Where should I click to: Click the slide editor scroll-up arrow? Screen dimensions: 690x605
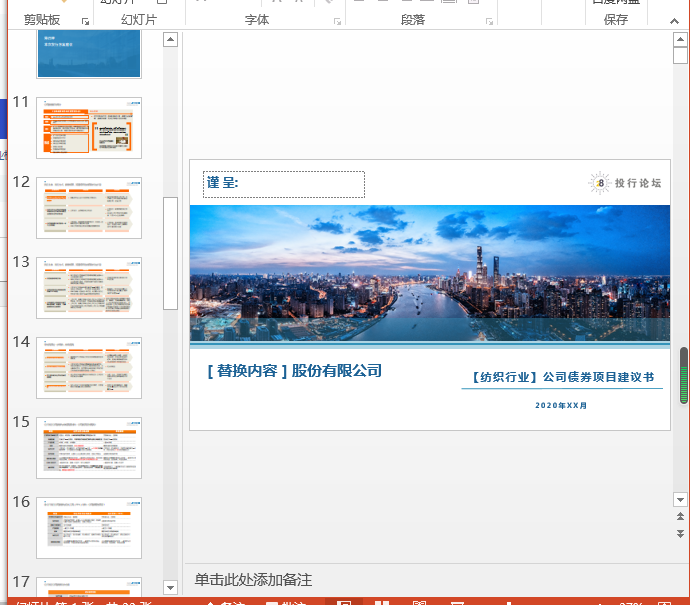(680, 39)
